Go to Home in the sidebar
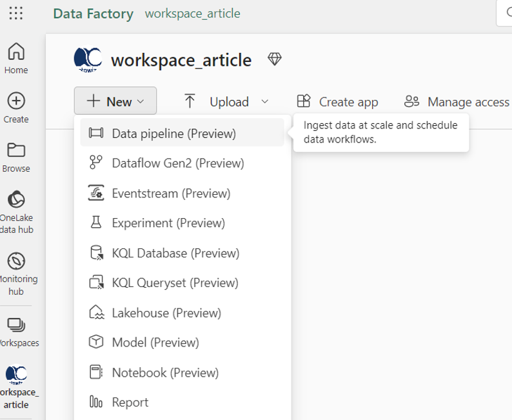 point(16,57)
